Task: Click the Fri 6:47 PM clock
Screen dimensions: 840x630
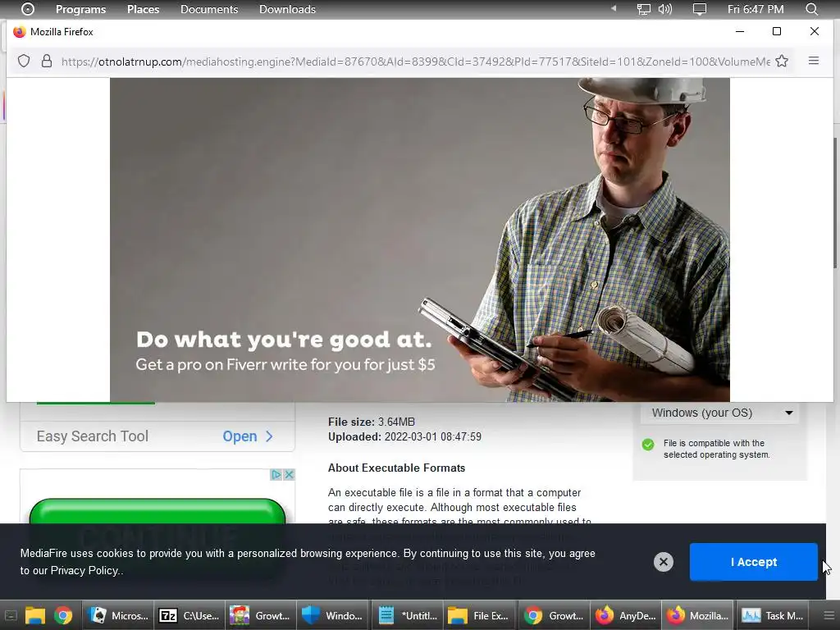Action: (x=756, y=9)
